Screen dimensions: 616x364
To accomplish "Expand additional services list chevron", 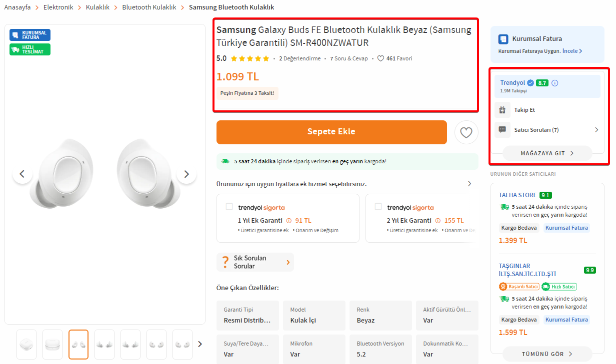I will (x=469, y=184).
